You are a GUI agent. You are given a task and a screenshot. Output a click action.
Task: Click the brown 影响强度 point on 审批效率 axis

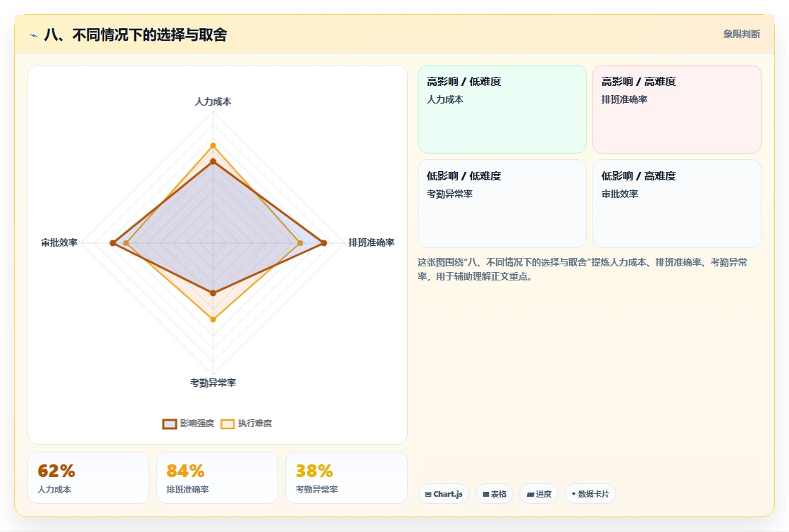point(113,243)
